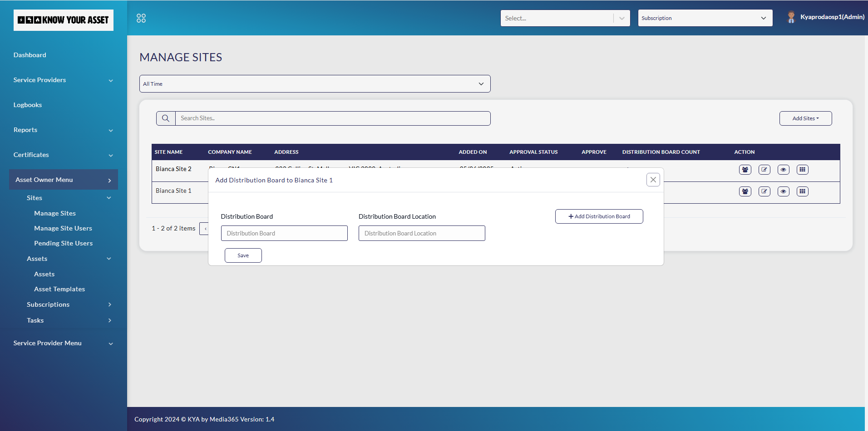The height and width of the screenshot is (431, 868).
Task: Open Pending Site Users
Action: point(64,243)
